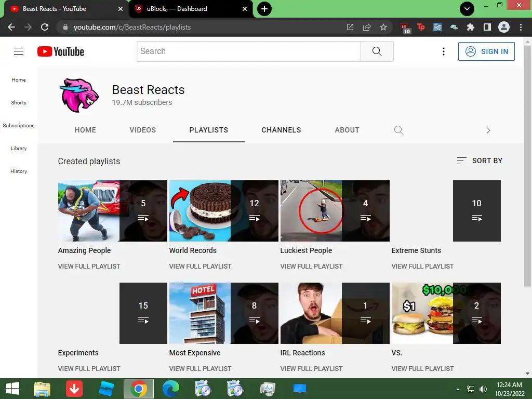Open Chrome profile avatar
This screenshot has width=532, height=399.
[504, 27]
